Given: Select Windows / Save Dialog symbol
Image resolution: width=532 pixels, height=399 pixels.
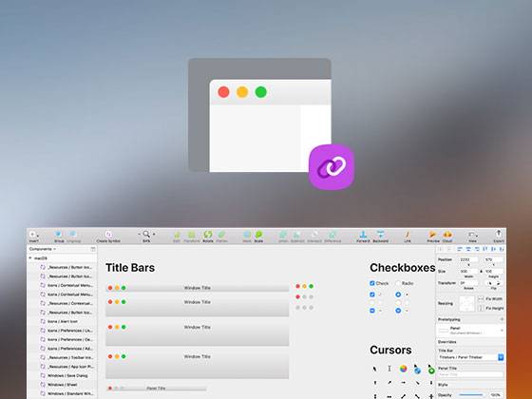Looking at the screenshot, I should pos(67,375).
